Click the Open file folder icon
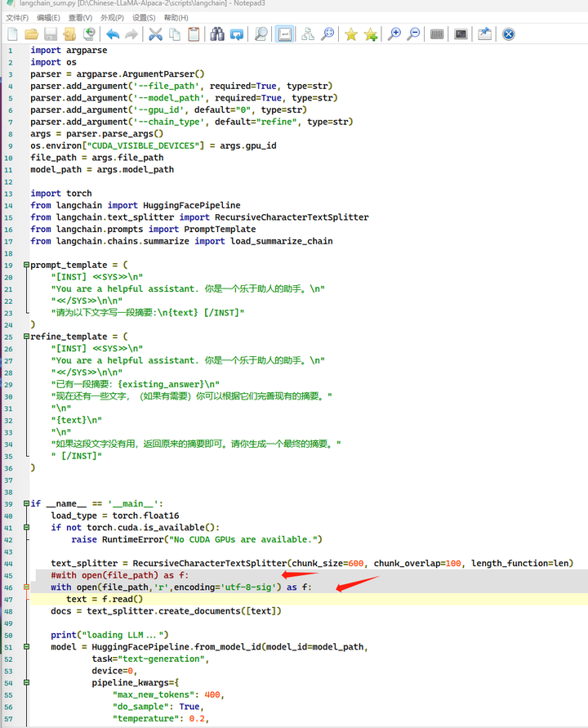This screenshot has height=728, width=588. pos(32,33)
